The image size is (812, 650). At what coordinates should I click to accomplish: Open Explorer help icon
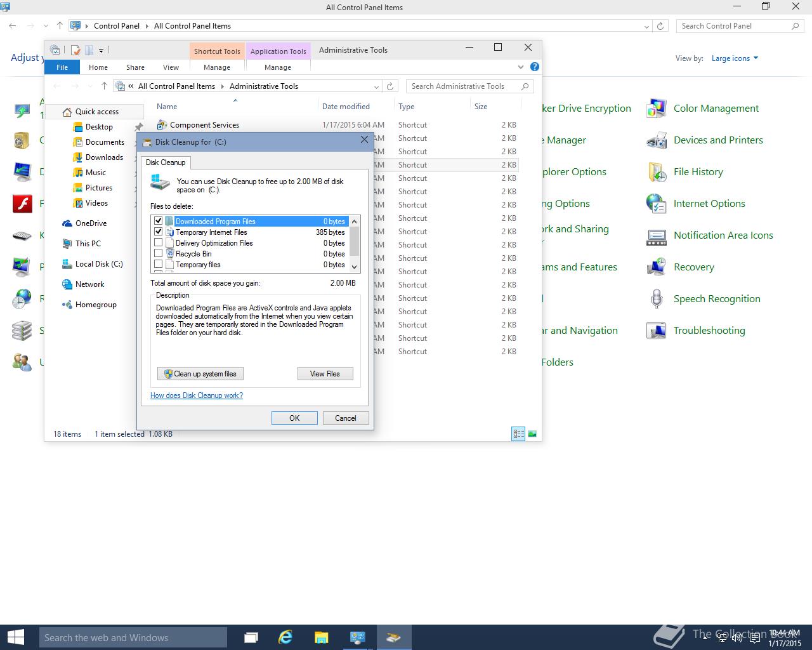[535, 67]
